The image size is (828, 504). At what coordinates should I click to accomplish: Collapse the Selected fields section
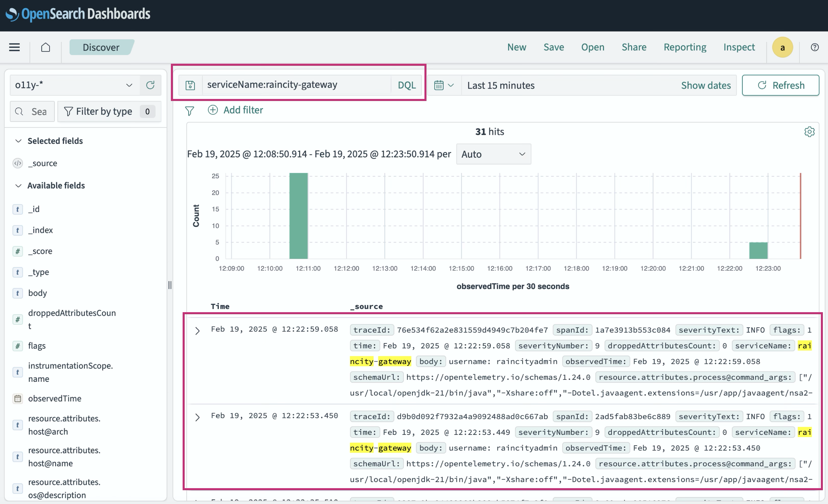18,141
